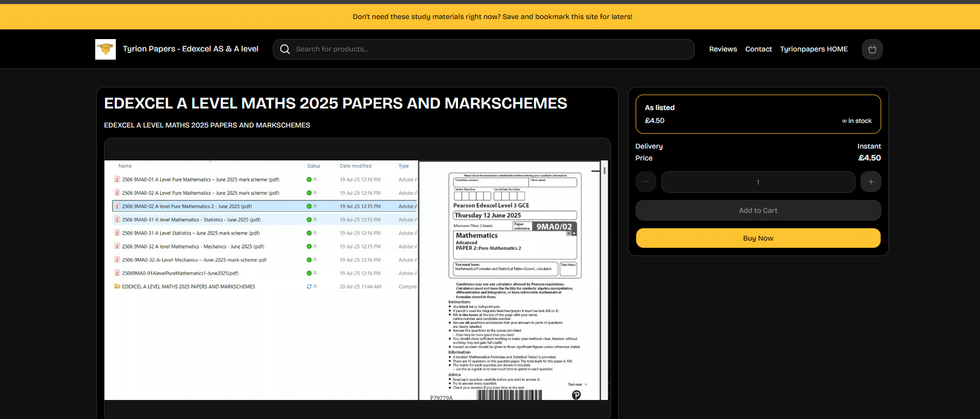Click the search magnifier icon
Viewport: 980px width, 419px height.
[x=285, y=49]
